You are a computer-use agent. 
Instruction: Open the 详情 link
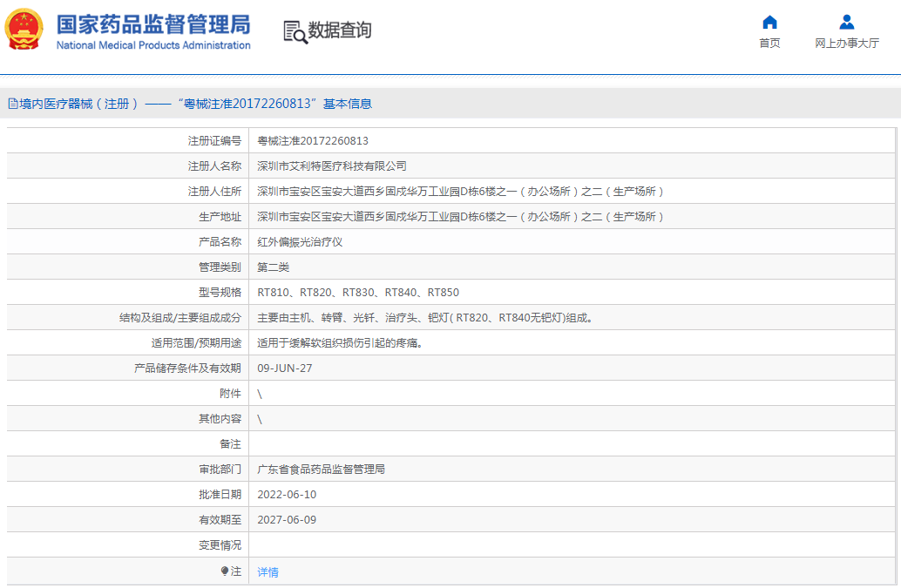pos(268,572)
